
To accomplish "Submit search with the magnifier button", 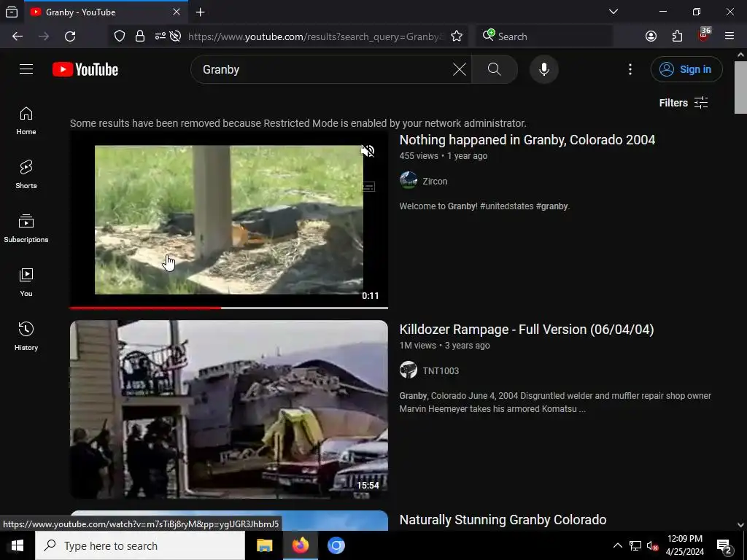I will 495,69.
